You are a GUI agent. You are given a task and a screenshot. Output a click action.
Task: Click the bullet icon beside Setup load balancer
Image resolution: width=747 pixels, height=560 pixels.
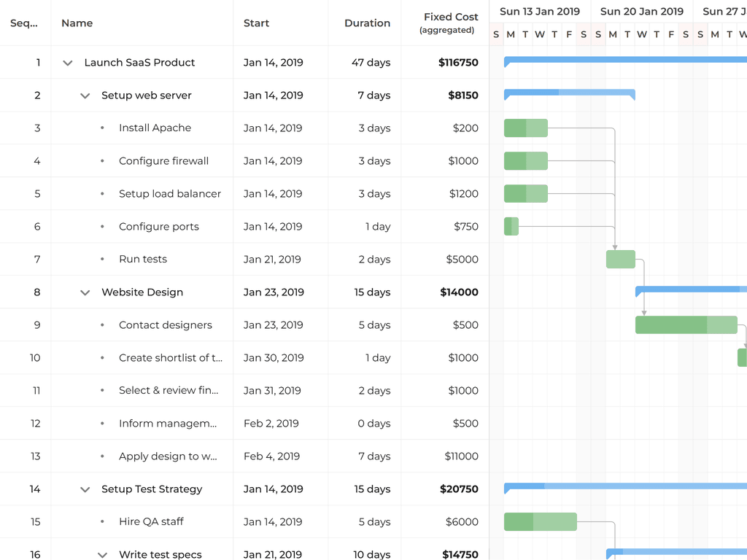point(101,193)
